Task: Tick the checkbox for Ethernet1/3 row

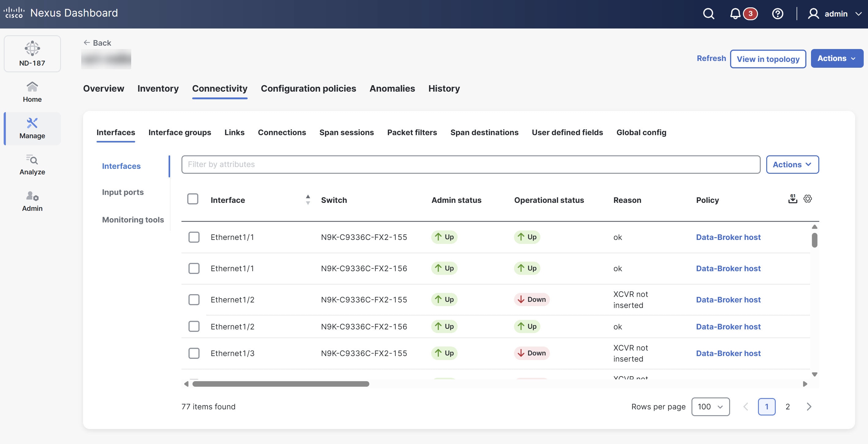Action: click(194, 353)
